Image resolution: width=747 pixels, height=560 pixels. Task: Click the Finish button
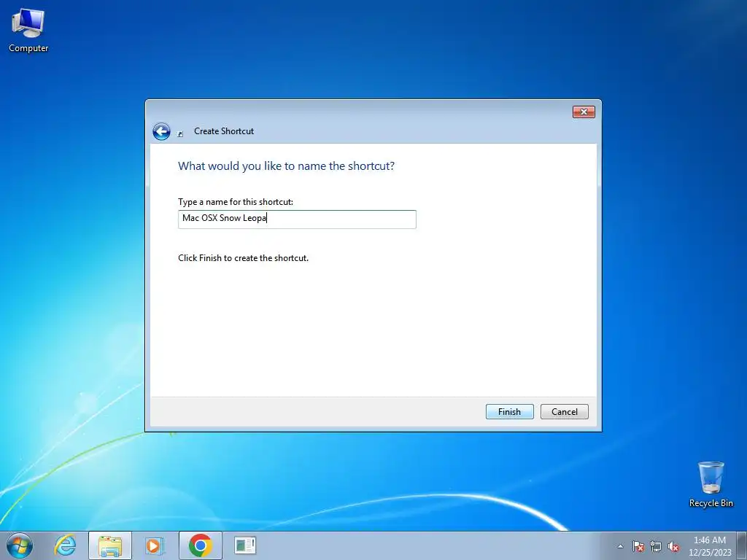tap(509, 411)
